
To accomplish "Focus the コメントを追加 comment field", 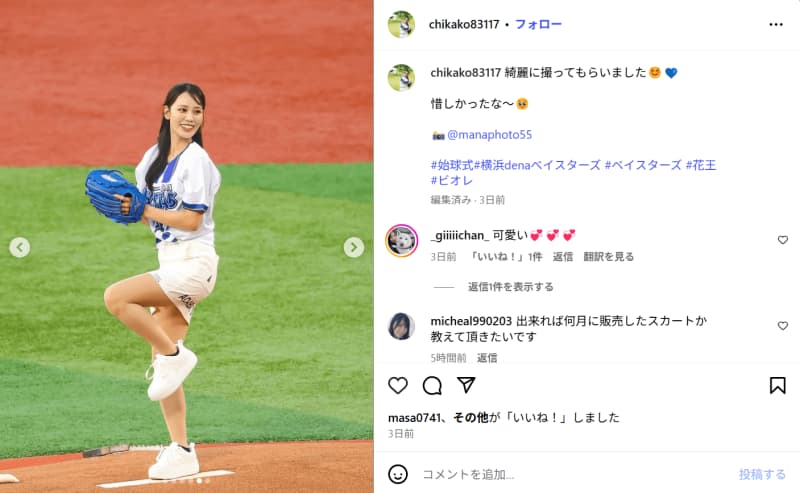I will (x=571, y=474).
